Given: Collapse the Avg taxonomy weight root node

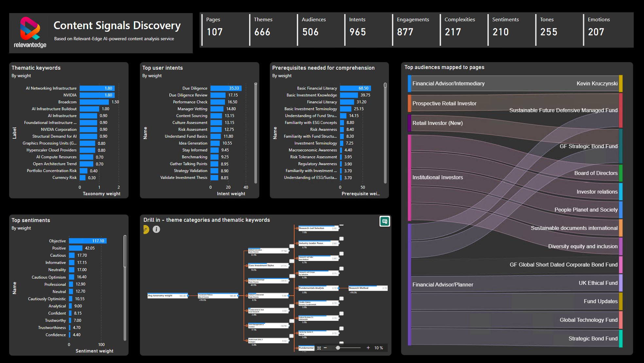Looking at the screenshot, I should click(188, 296).
